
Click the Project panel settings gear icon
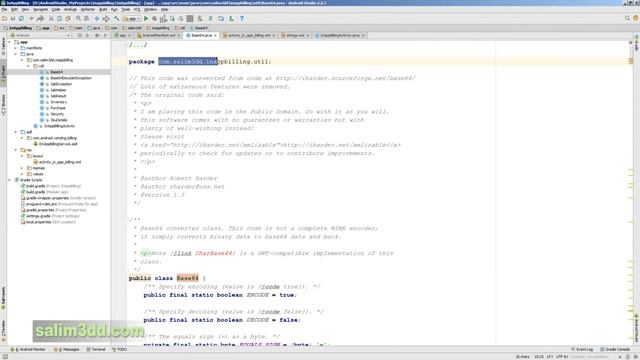coord(97,36)
